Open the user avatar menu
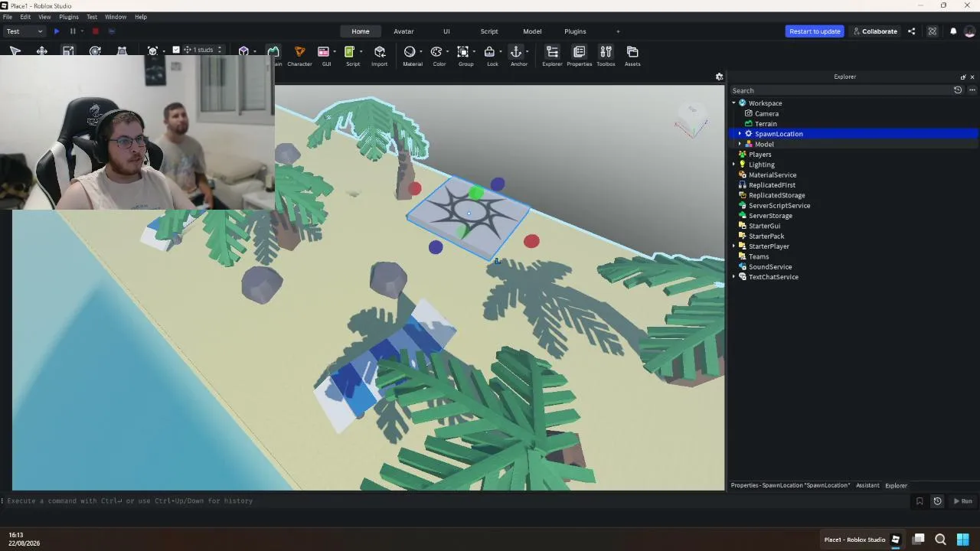Image resolution: width=980 pixels, height=551 pixels. pos(970,31)
